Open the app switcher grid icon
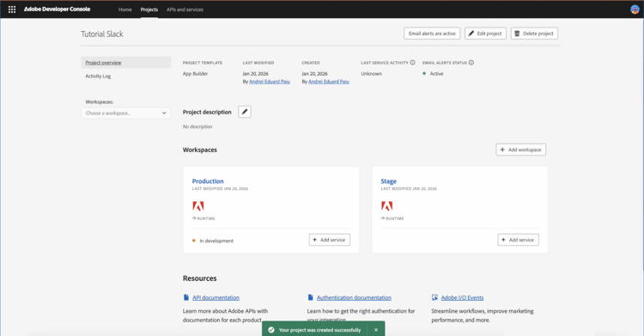Viewport: 644px width, 336px height. pyautogui.click(x=12, y=9)
